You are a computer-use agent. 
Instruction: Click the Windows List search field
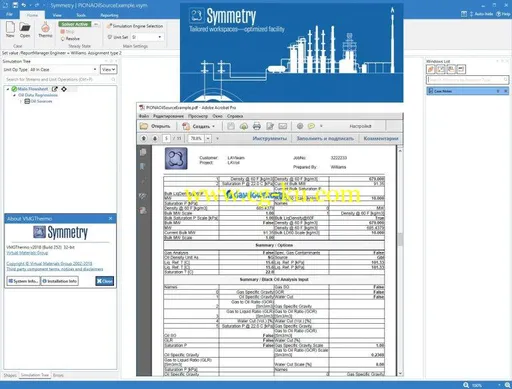point(467,80)
